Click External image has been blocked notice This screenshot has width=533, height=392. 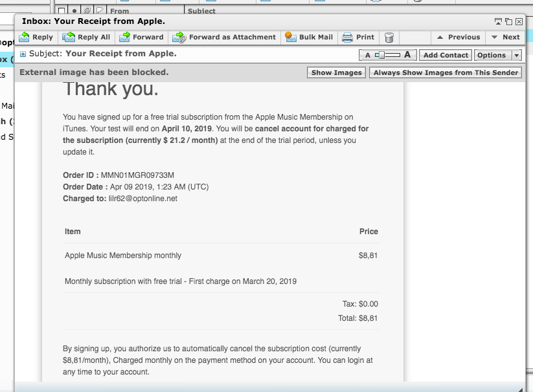(x=94, y=72)
